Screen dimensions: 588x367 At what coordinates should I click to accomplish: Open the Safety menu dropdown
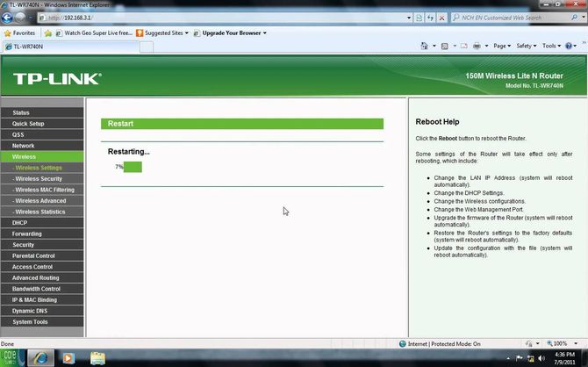526,46
